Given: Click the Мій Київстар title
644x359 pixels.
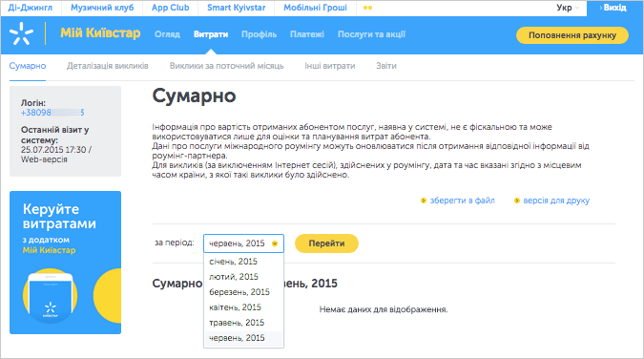Looking at the screenshot, I should pyautogui.click(x=100, y=32).
